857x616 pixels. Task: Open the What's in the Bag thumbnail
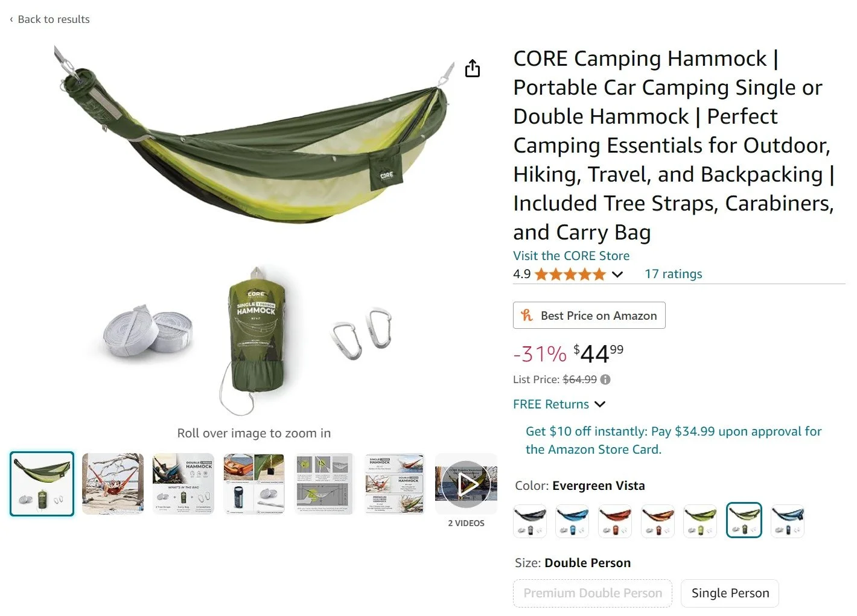tap(183, 483)
